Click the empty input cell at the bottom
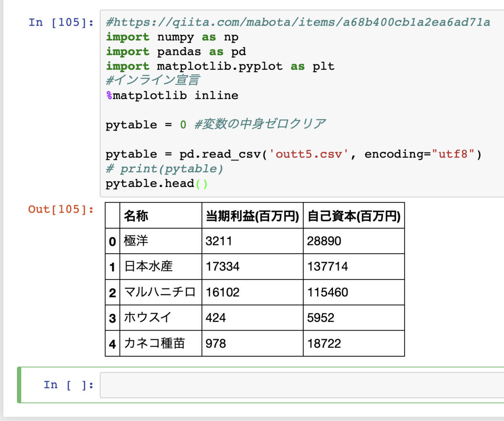The height and width of the screenshot is (421, 504). coord(252,384)
